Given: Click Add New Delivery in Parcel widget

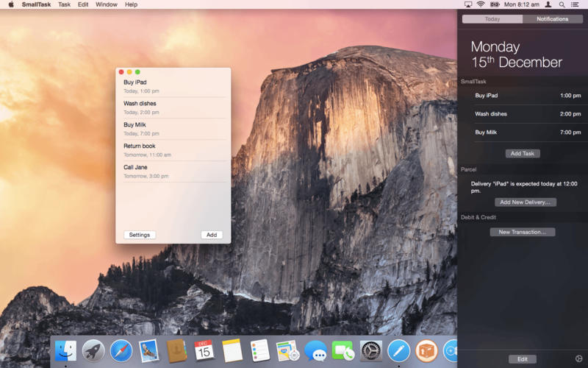Looking at the screenshot, I should tap(525, 202).
